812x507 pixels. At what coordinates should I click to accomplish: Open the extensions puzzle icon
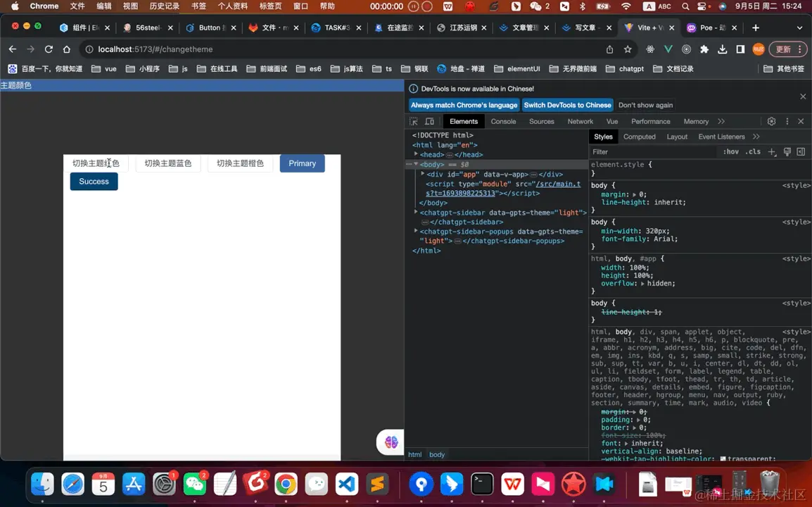point(704,49)
